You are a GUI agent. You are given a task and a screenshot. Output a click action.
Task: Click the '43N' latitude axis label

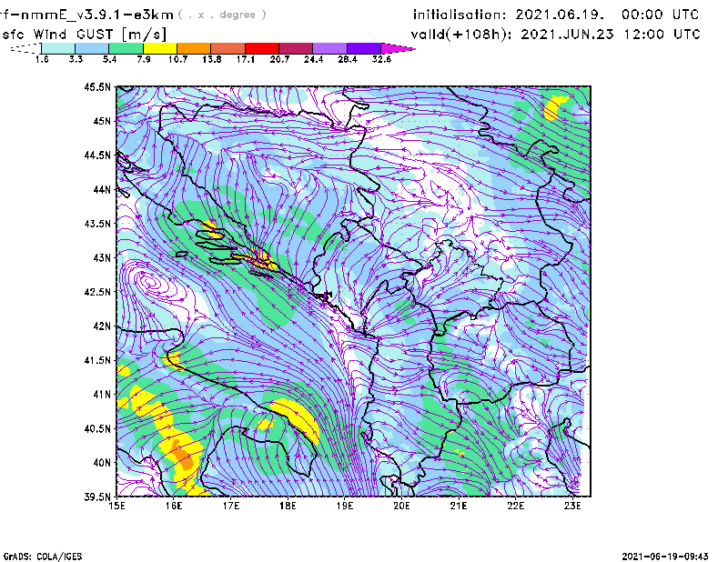point(102,257)
